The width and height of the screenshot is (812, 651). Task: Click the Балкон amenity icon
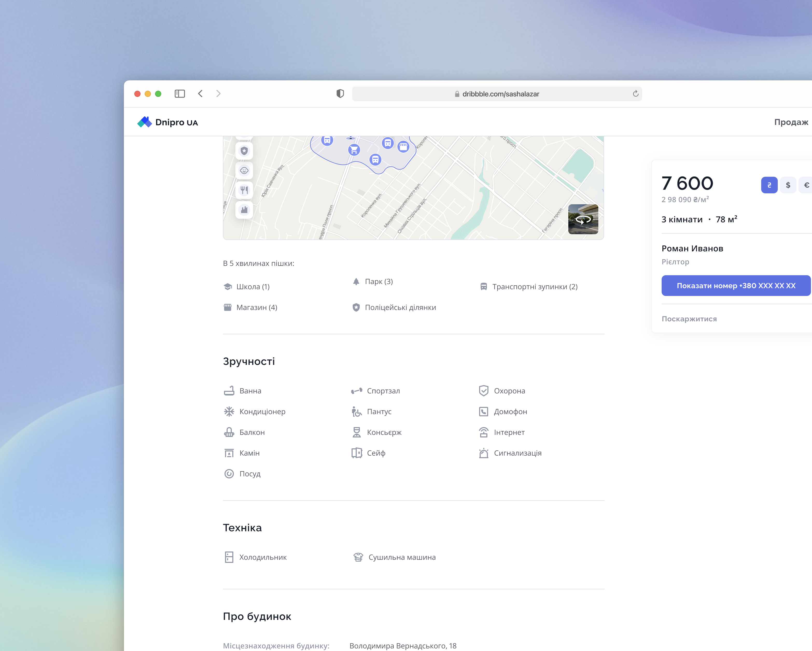coord(229,432)
